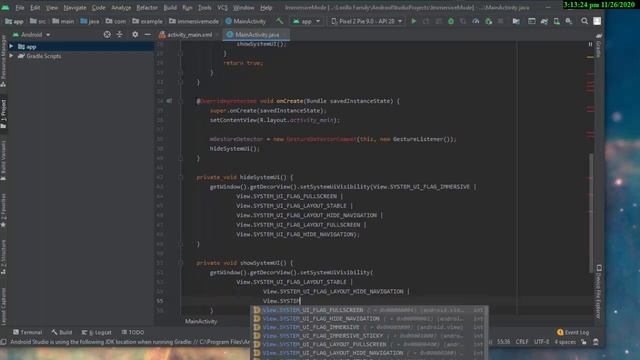This screenshot has height=360, width=640.
Task: Open the Navigate menu
Action: (x=75, y=7)
